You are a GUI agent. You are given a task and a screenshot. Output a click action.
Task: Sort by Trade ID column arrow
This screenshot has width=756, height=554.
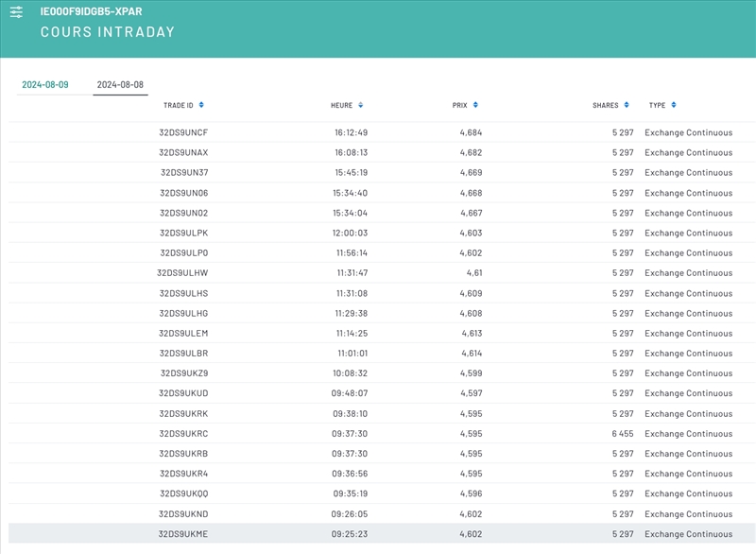click(202, 105)
